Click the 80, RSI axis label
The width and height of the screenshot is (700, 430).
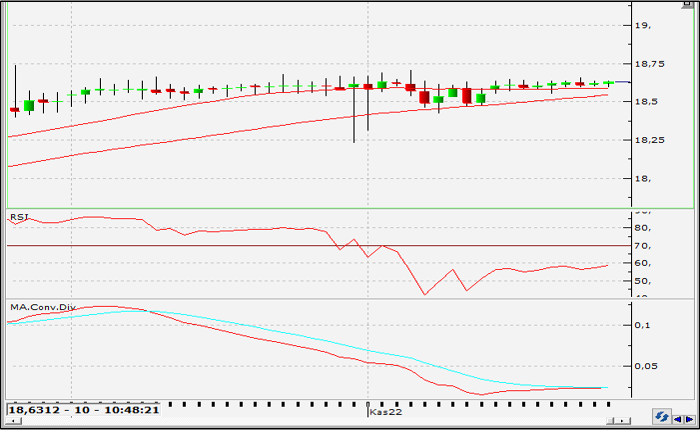[643, 228]
